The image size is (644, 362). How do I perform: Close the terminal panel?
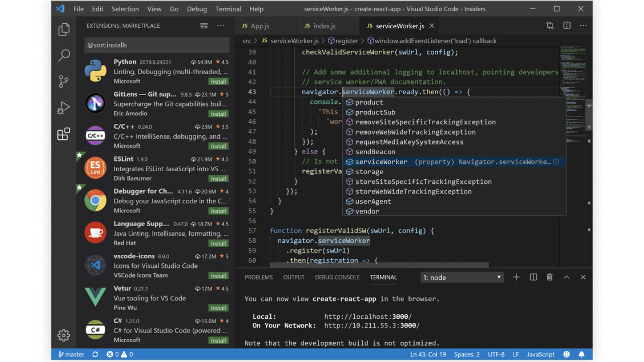pyautogui.click(x=583, y=277)
